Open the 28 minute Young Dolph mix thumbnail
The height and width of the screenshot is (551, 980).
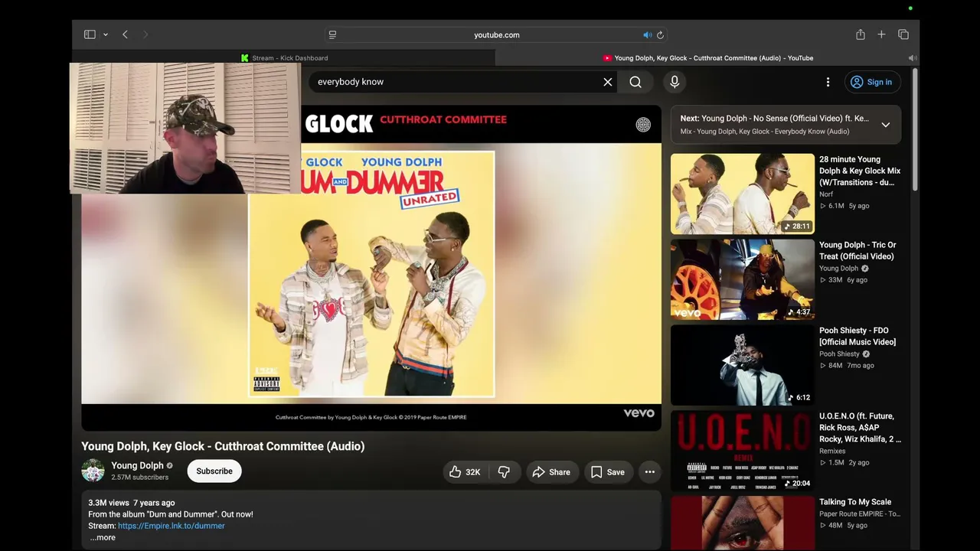click(743, 194)
